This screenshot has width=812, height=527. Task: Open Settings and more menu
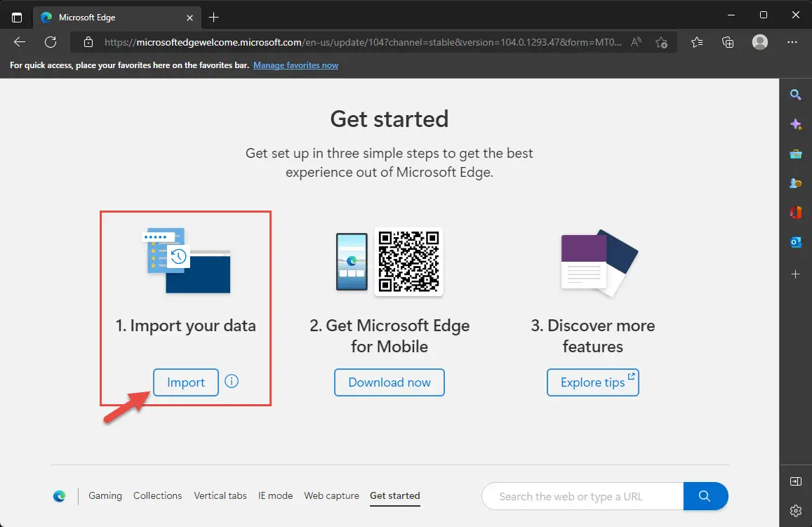coord(792,42)
